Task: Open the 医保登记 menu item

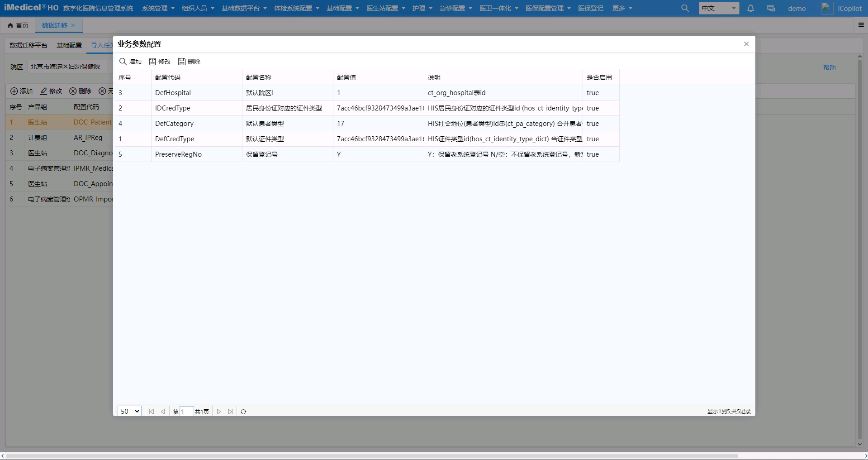Action: click(x=591, y=8)
